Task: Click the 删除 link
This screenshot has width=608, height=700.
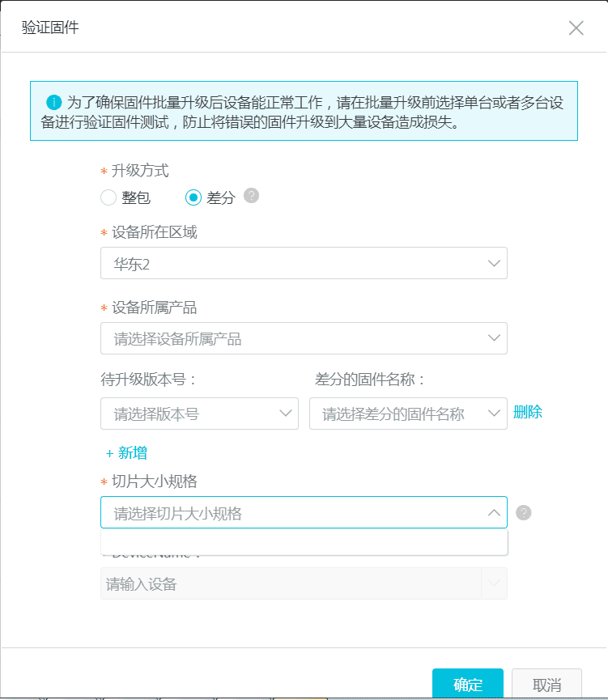Action: click(x=528, y=412)
